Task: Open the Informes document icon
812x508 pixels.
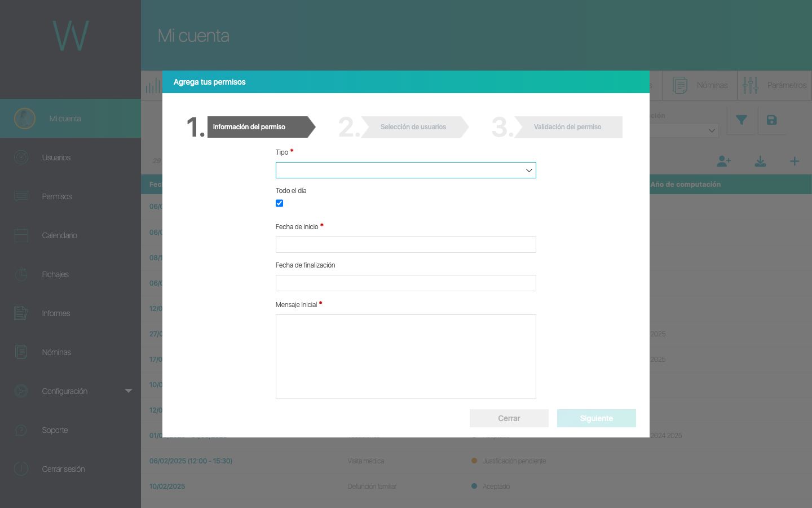Action: [21, 313]
